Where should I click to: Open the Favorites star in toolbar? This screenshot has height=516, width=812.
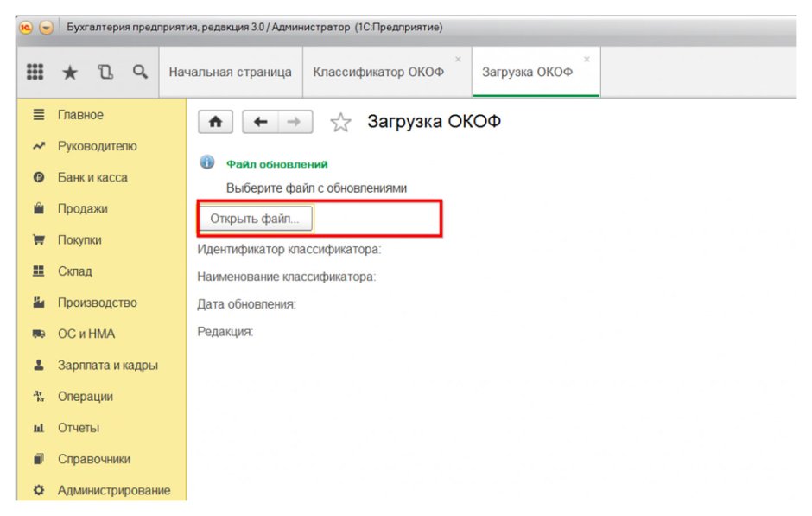70,72
